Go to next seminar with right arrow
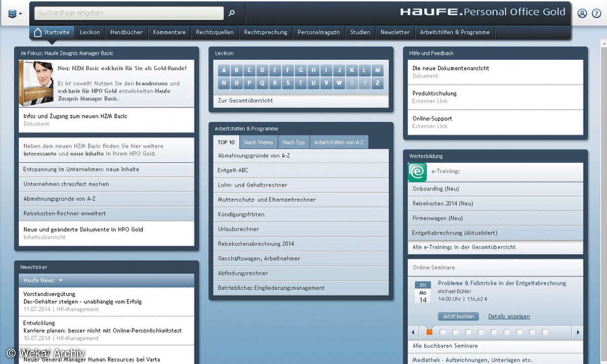 [578, 332]
